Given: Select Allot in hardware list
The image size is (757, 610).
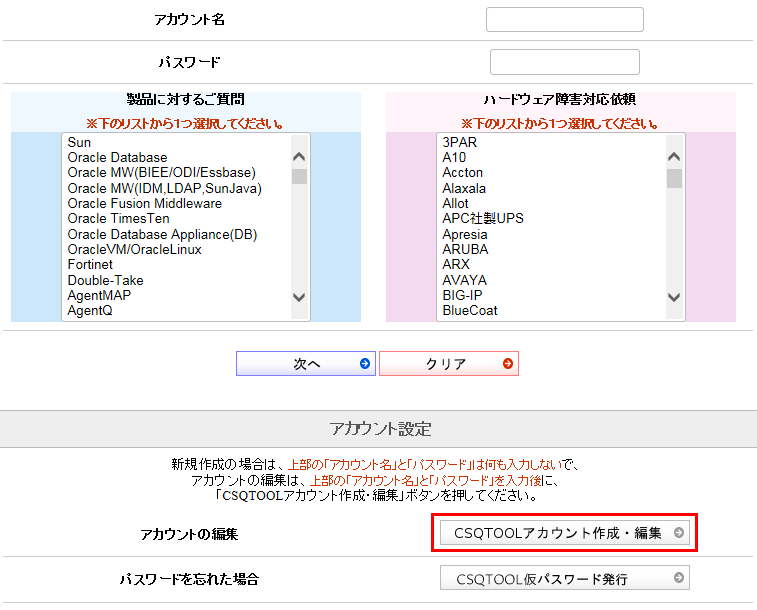Looking at the screenshot, I should 455,204.
